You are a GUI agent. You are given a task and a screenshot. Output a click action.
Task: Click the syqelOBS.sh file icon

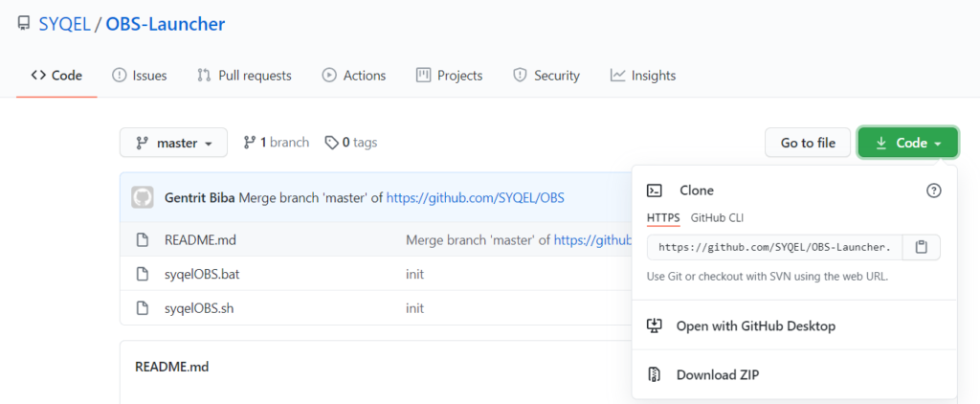tap(143, 308)
